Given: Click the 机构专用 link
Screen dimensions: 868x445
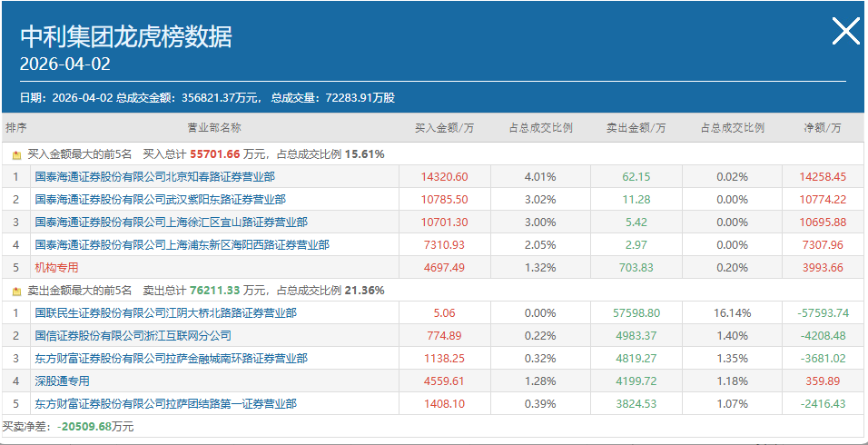Looking at the screenshot, I should pyautogui.click(x=56, y=268).
